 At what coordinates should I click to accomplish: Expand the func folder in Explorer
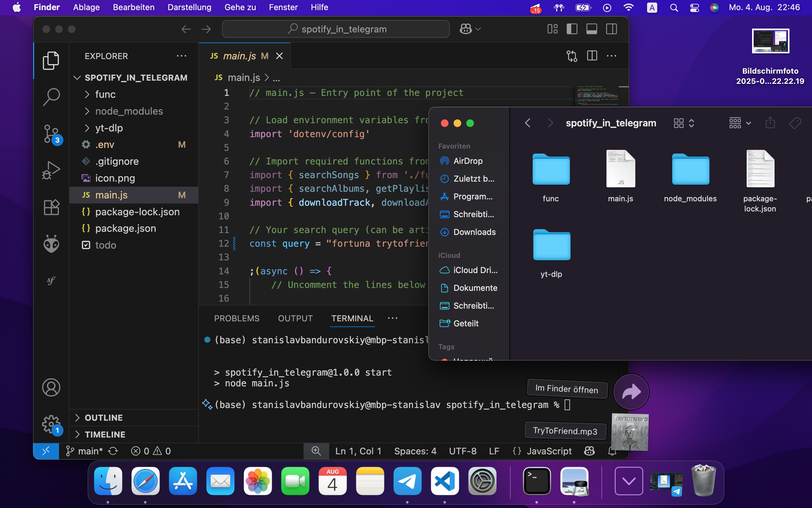(x=134, y=94)
